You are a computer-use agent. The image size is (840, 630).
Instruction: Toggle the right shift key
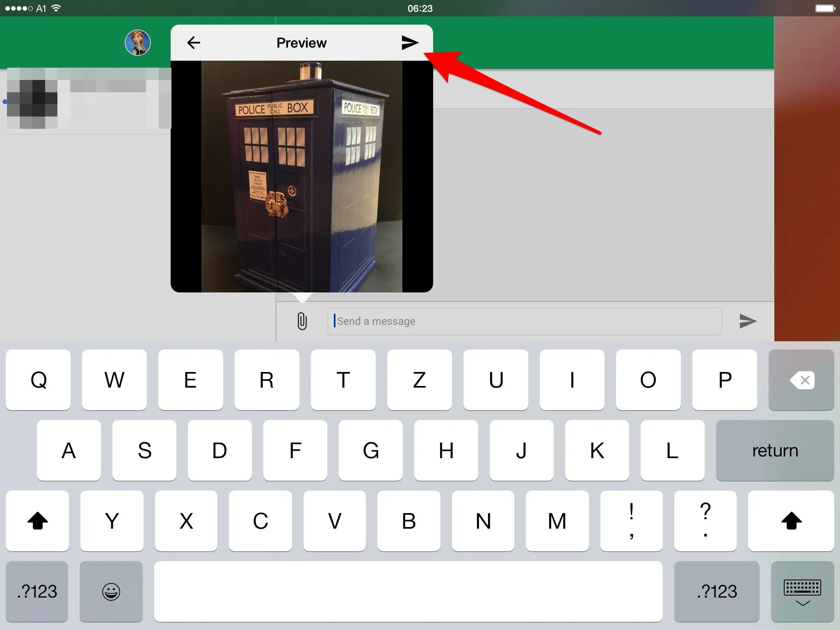791,521
